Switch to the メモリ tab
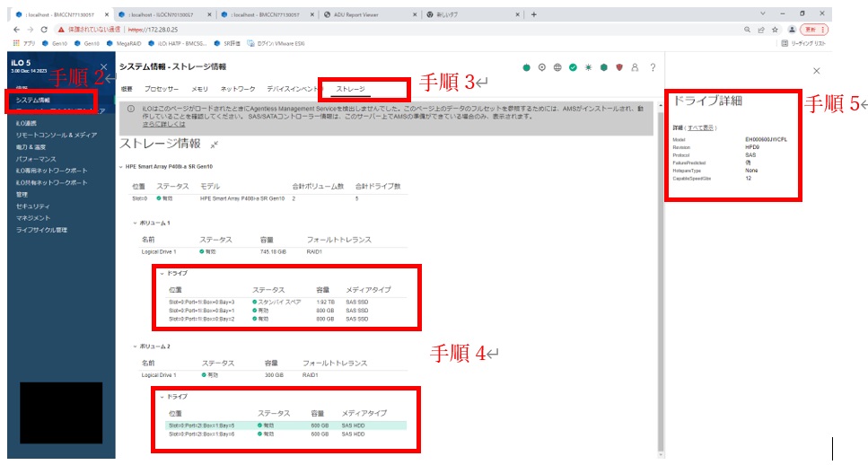 (x=200, y=89)
